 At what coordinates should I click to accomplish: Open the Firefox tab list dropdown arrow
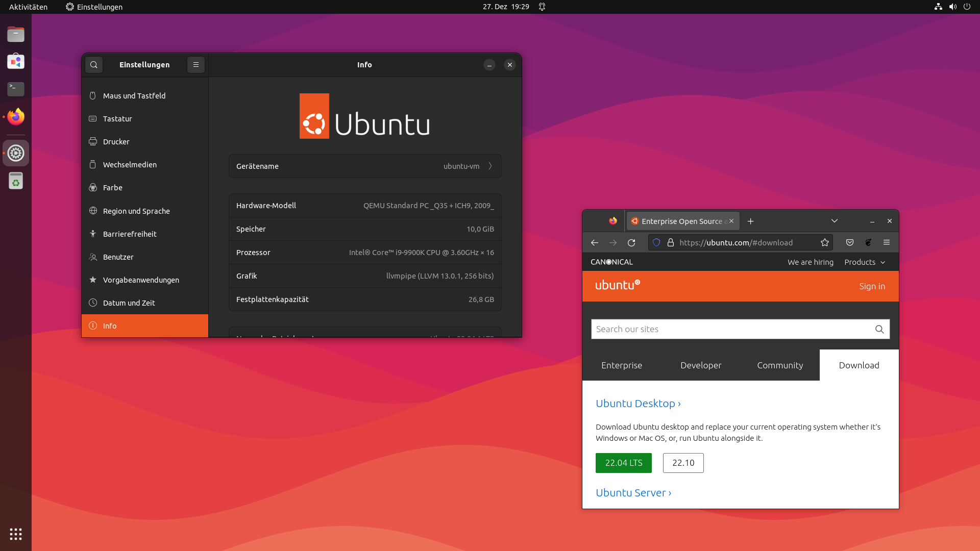pyautogui.click(x=834, y=221)
